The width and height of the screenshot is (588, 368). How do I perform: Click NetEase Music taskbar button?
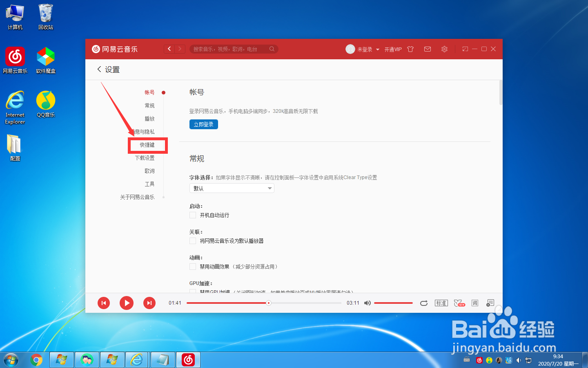click(188, 360)
